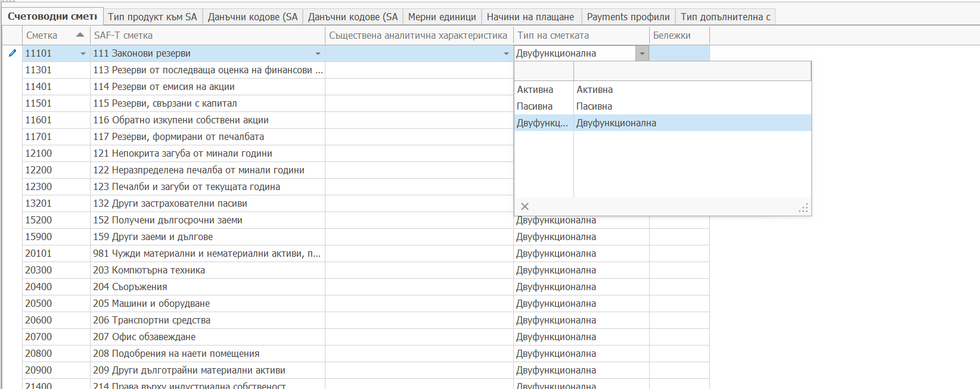Click the Сметка column header

(56, 35)
